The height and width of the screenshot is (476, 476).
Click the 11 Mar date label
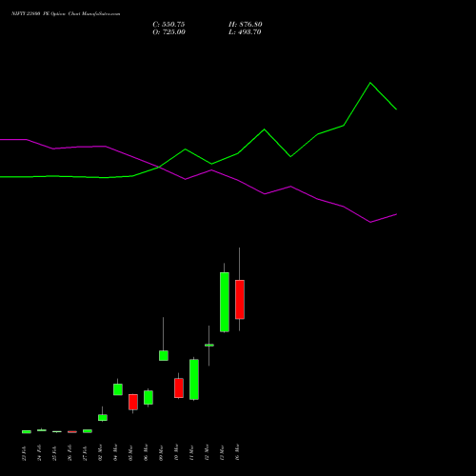click(192, 452)
